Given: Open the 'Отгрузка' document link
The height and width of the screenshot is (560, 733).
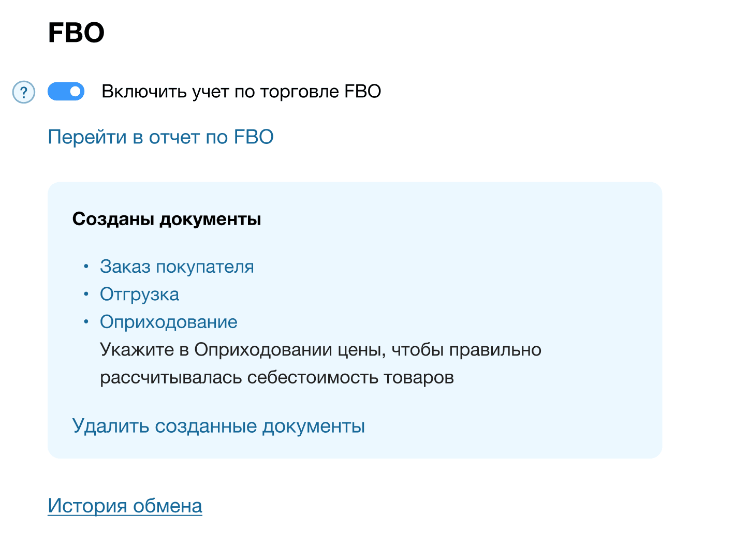Looking at the screenshot, I should [139, 294].
